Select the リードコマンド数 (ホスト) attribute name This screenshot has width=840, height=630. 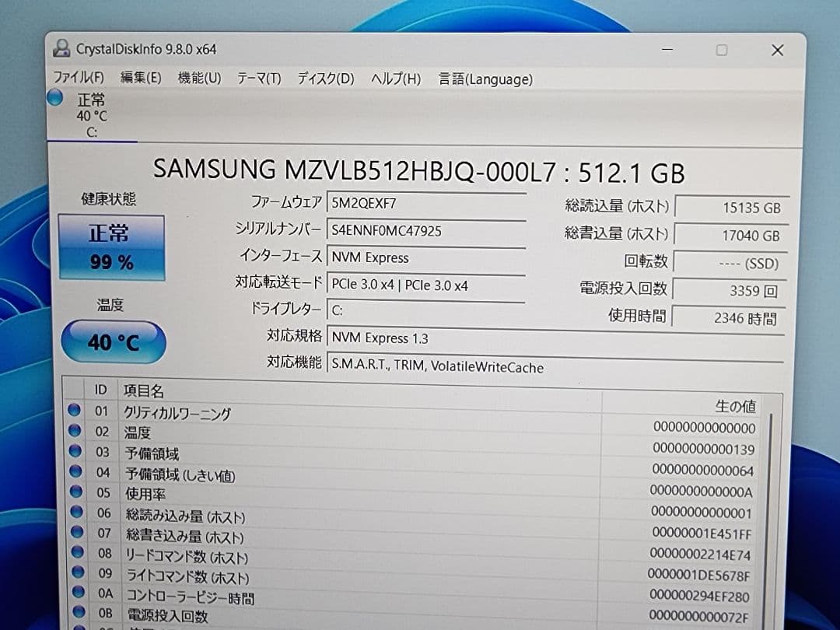187,557
